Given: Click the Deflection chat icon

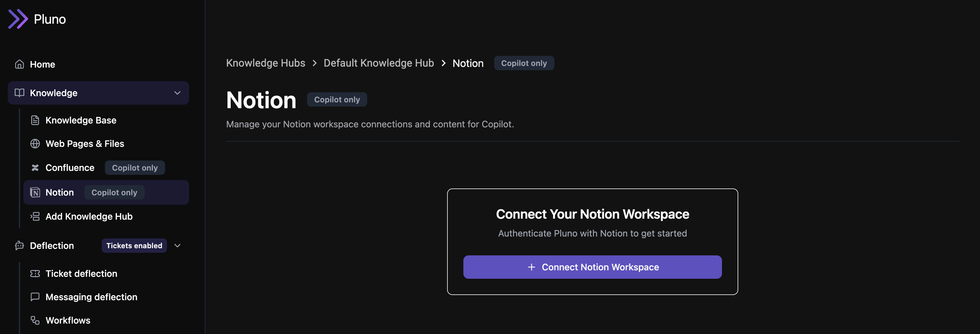Looking at the screenshot, I should click(19, 246).
